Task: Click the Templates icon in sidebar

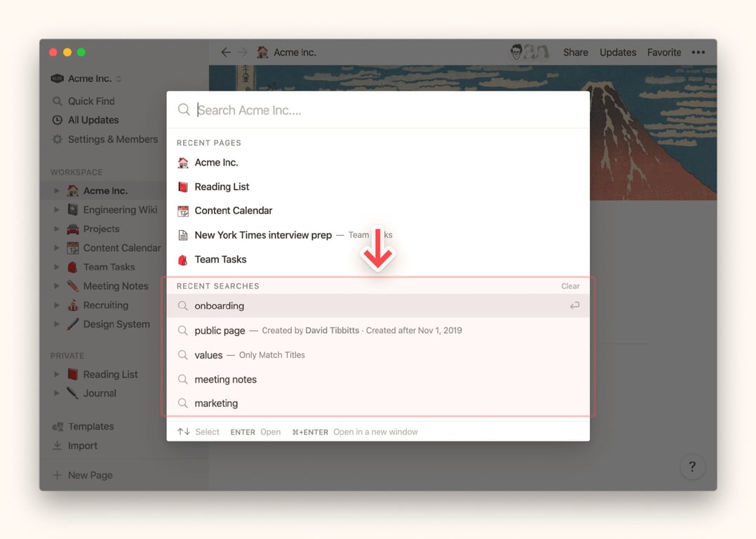Action: point(58,427)
